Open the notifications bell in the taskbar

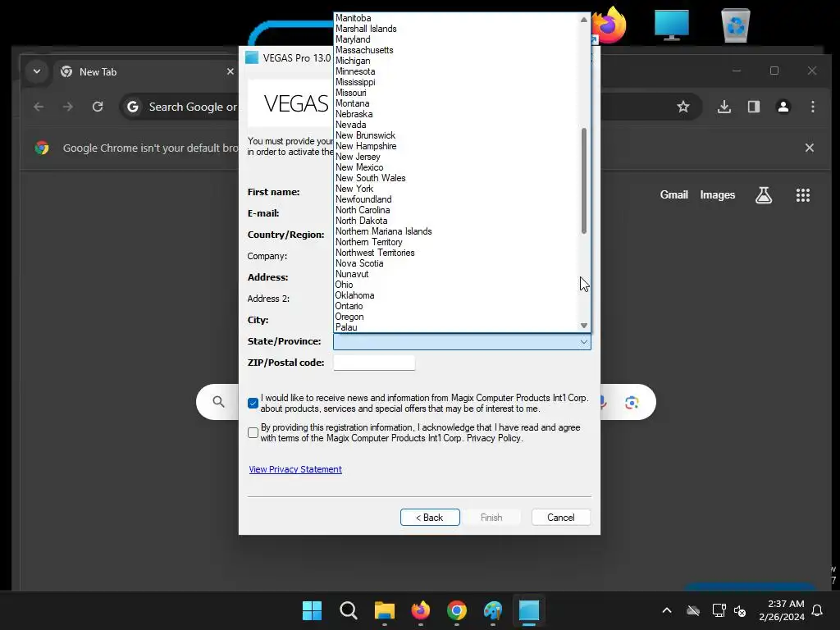818,610
